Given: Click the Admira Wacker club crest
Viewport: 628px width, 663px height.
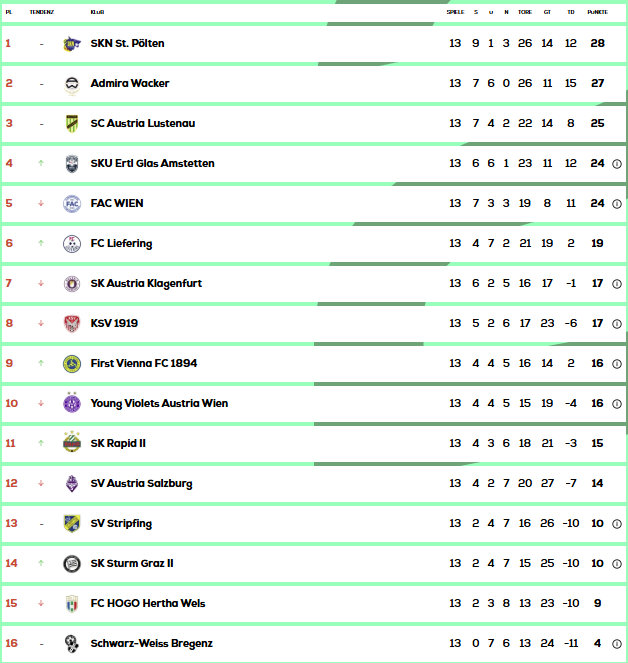Looking at the screenshot, I should pyautogui.click(x=71, y=83).
